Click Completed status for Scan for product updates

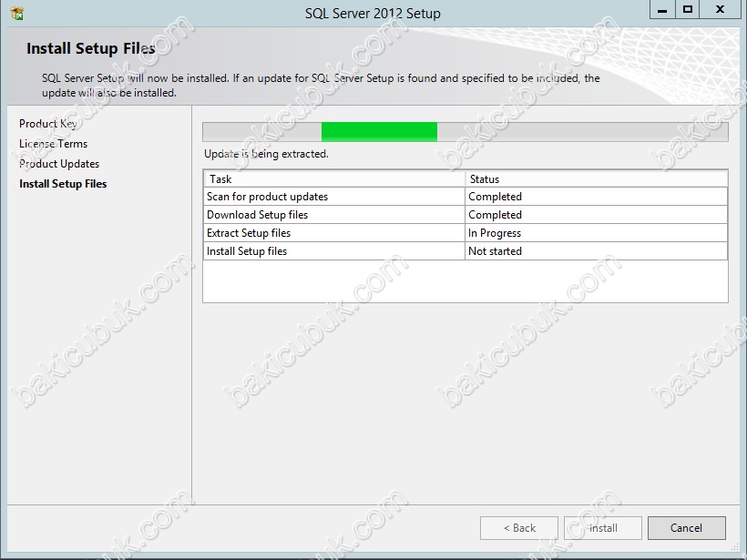(596, 197)
